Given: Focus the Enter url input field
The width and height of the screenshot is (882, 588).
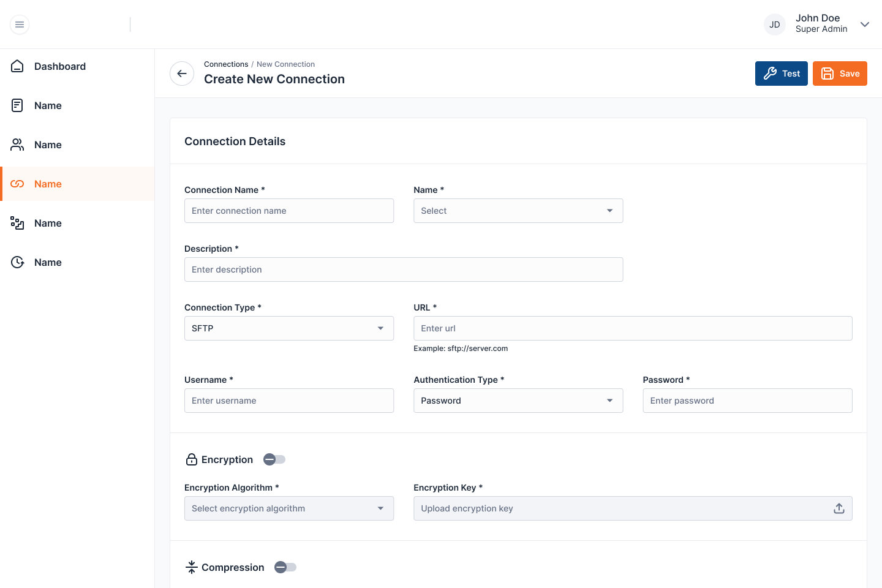Looking at the screenshot, I should click(x=633, y=328).
